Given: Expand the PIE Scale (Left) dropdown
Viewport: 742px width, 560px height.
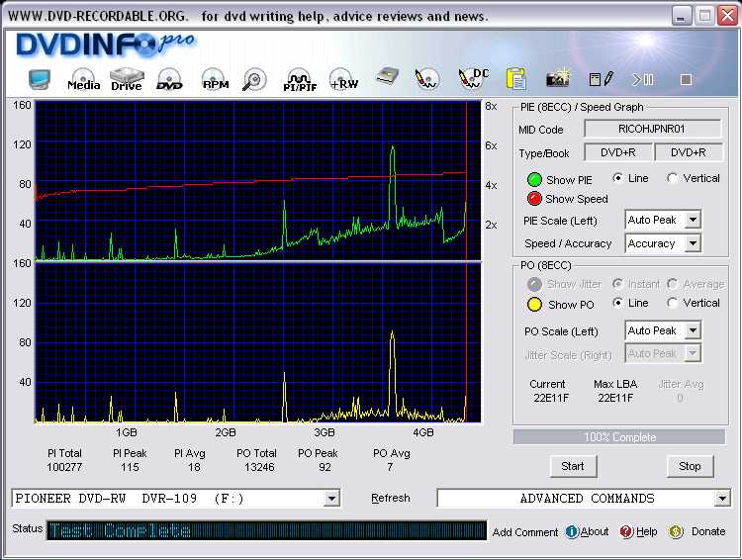Looking at the screenshot, I should pos(693,220).
